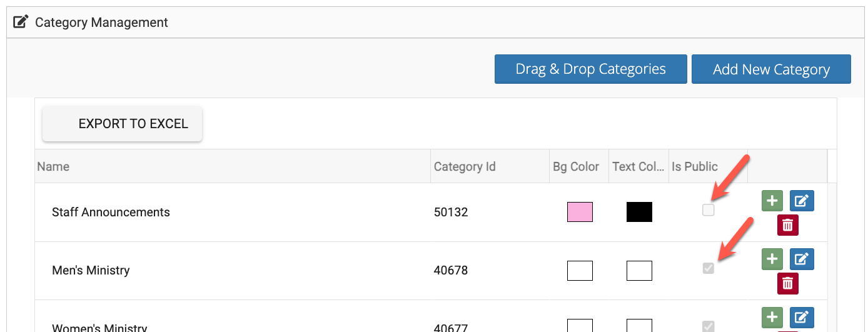Image resolution: width=868 pixels, height=332 pixels.
Task: Edit the Men's Ministry category
Action: [x=802, y=259]
